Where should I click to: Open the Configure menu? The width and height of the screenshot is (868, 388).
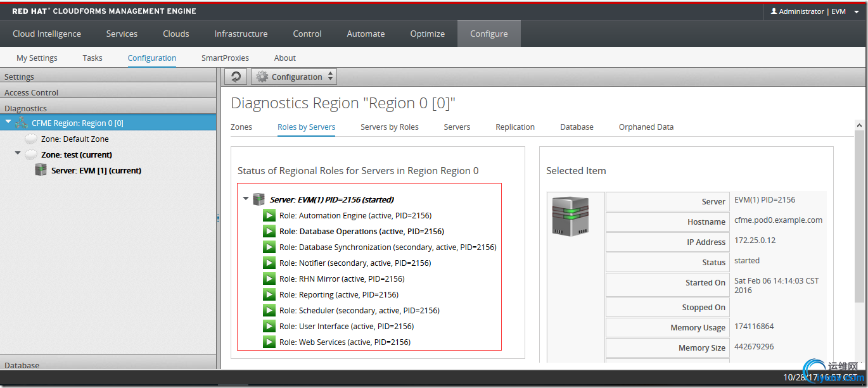pos(489,34)
